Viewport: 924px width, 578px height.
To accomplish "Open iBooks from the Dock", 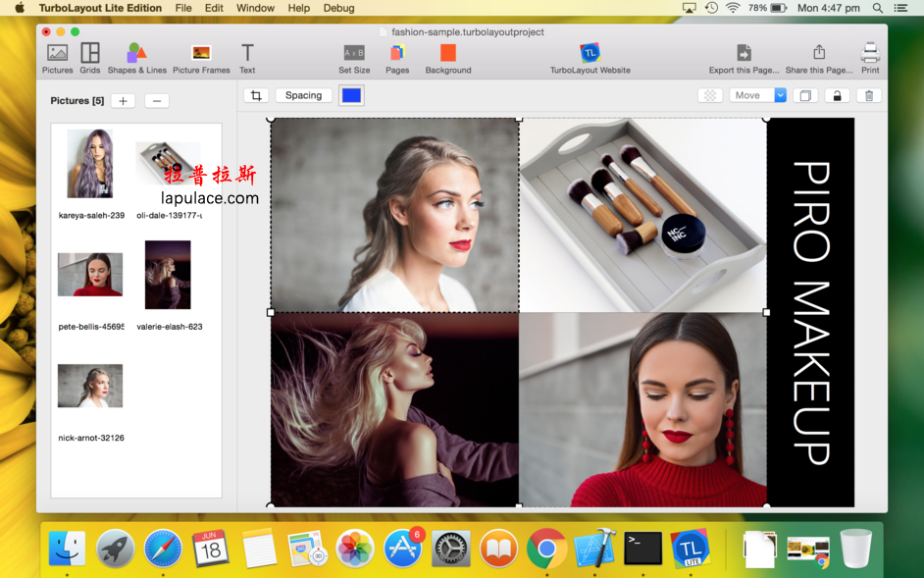I will click(498, 549).
